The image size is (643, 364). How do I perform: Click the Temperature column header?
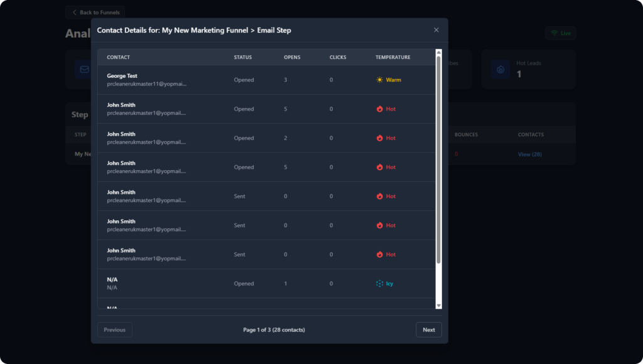pos(392,58)
